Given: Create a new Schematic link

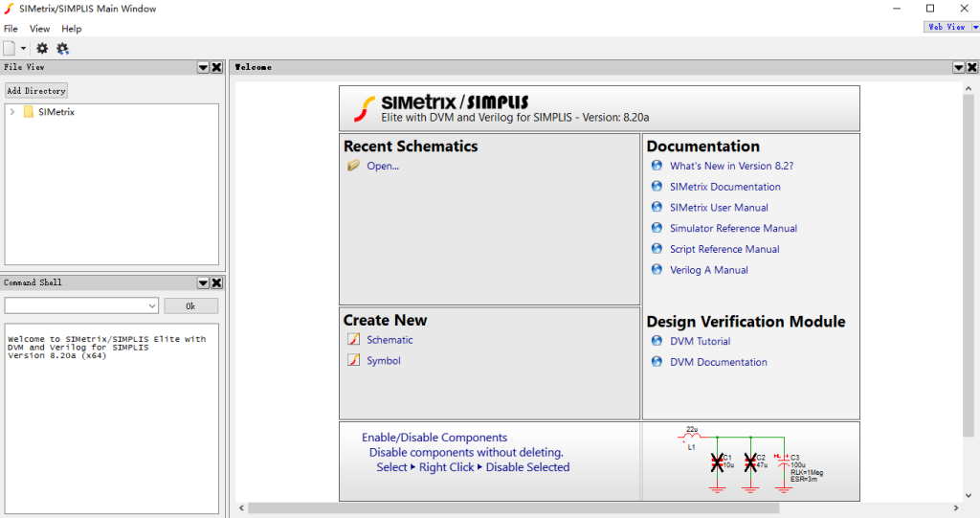Looking at the screenshot, I should click(x=390, y=340).
